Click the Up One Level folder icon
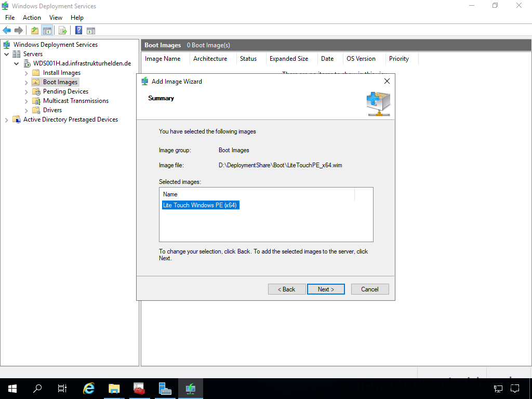532x399 pixels. coord(35,31)
